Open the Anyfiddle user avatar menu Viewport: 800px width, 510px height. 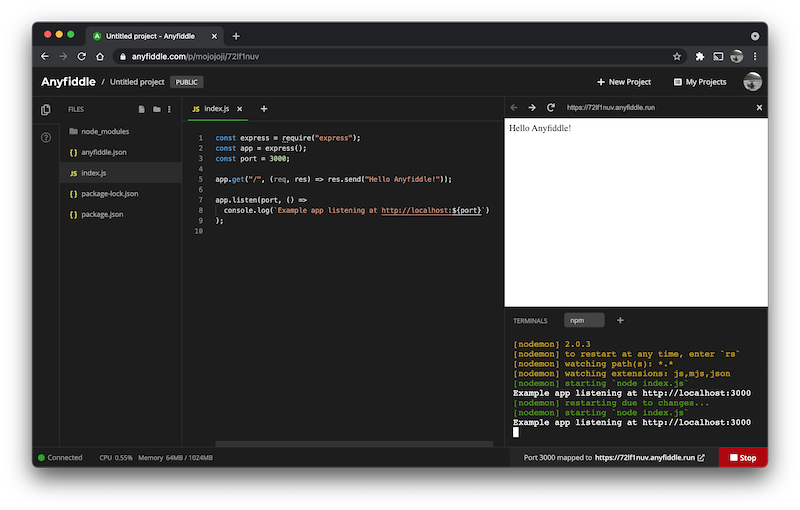(x=753, y=82)
